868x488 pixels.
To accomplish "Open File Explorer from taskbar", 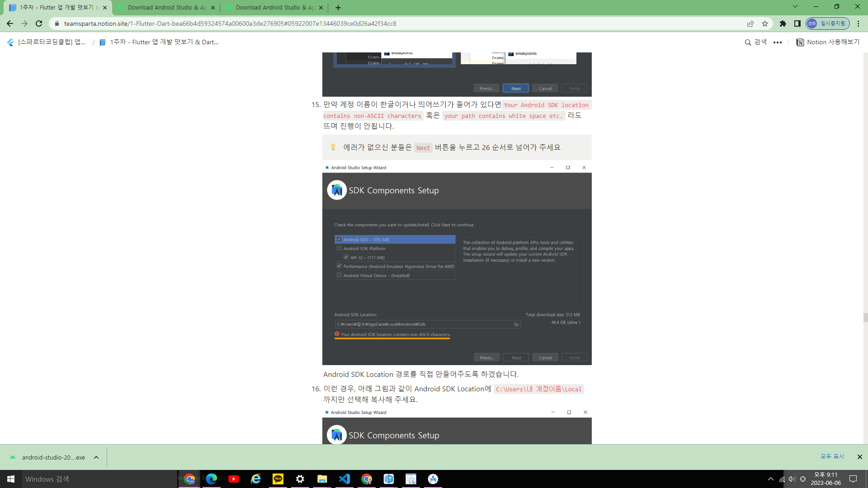I will point(322,479).
